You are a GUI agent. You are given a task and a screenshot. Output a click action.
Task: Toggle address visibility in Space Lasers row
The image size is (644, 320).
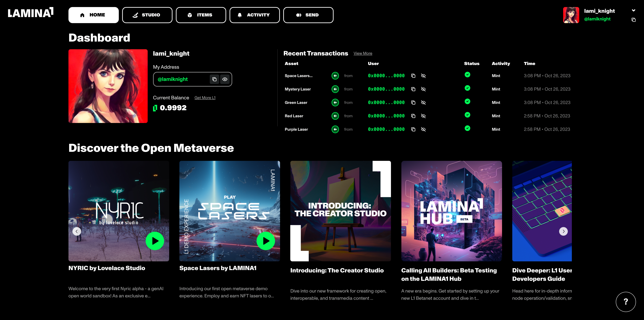(423, 76)
